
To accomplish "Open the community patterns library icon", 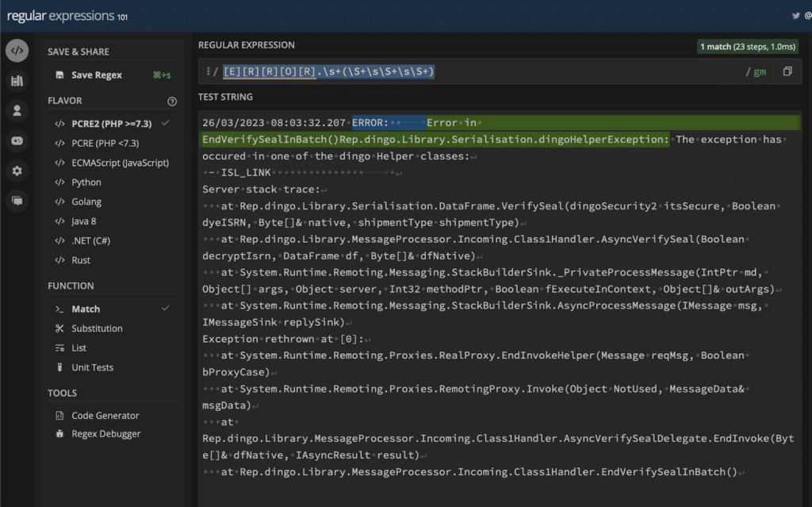I will point(17,80).
